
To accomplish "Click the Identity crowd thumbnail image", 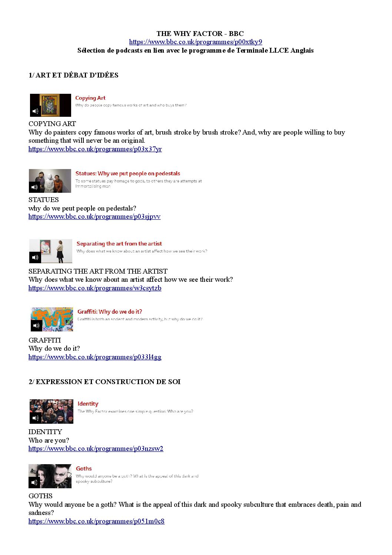I will (52, 412).
